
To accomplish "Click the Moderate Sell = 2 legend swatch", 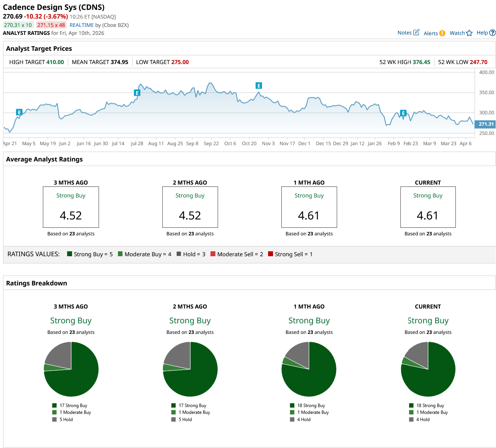I will [x=213, y=254].
